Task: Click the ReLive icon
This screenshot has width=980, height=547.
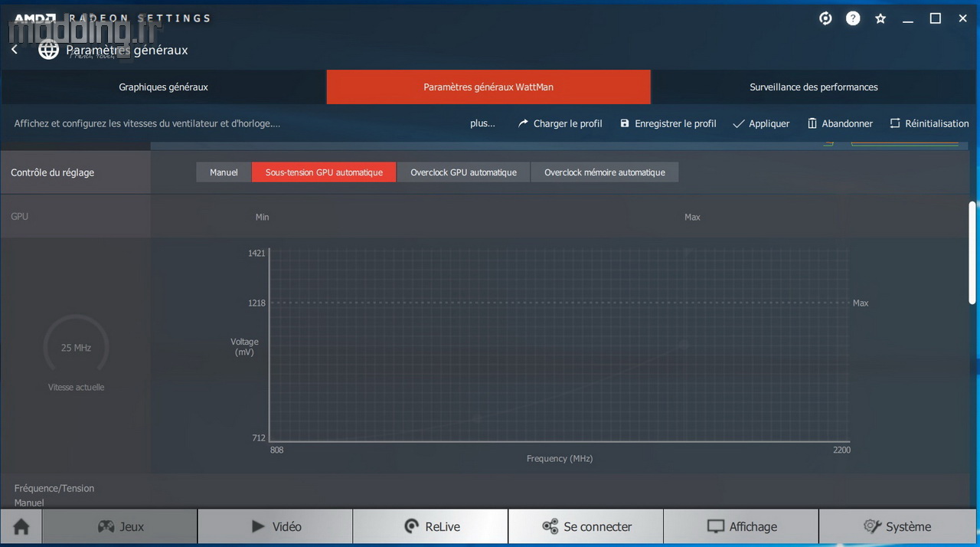Action: (411, 526)
